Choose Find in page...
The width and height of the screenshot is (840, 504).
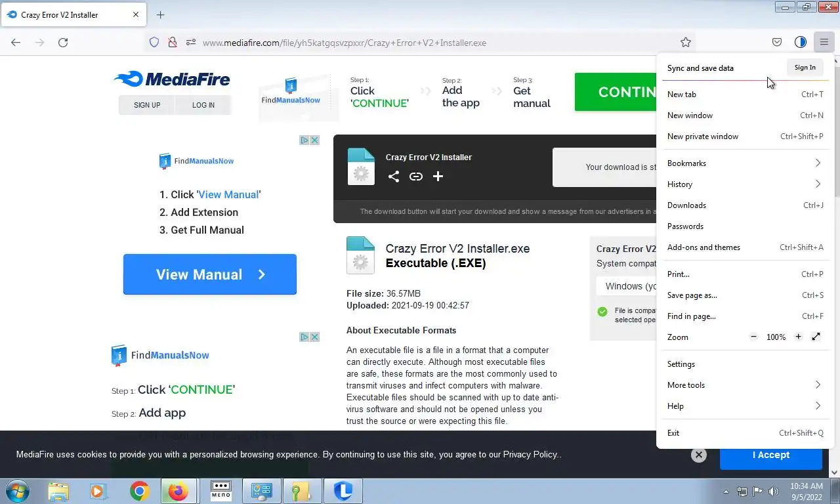(745, 316)
